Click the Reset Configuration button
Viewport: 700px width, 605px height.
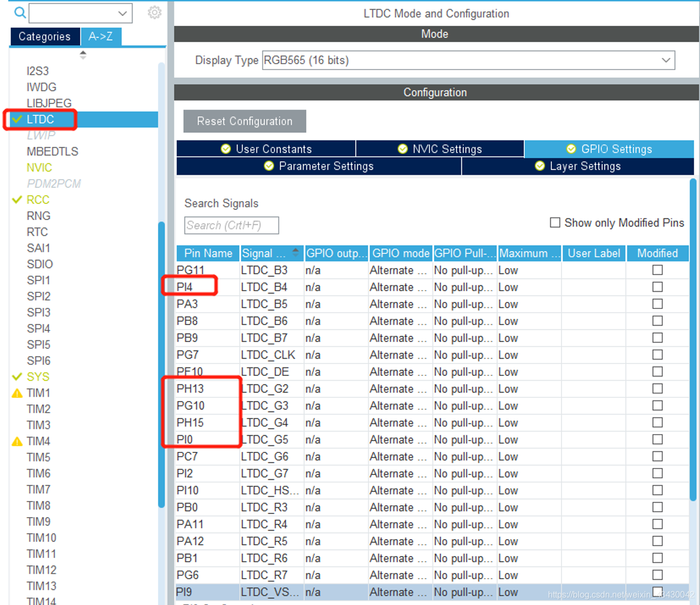245,121
